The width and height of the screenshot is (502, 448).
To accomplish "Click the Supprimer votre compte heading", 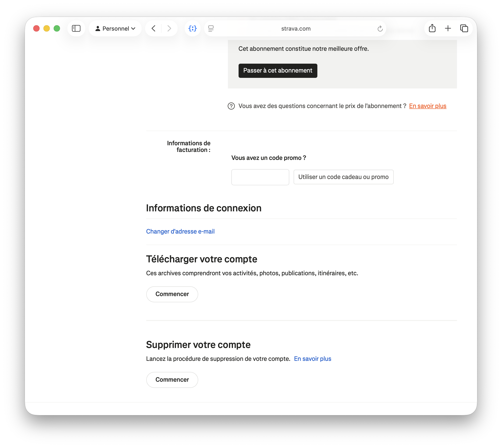I will (x=198, y=345).
